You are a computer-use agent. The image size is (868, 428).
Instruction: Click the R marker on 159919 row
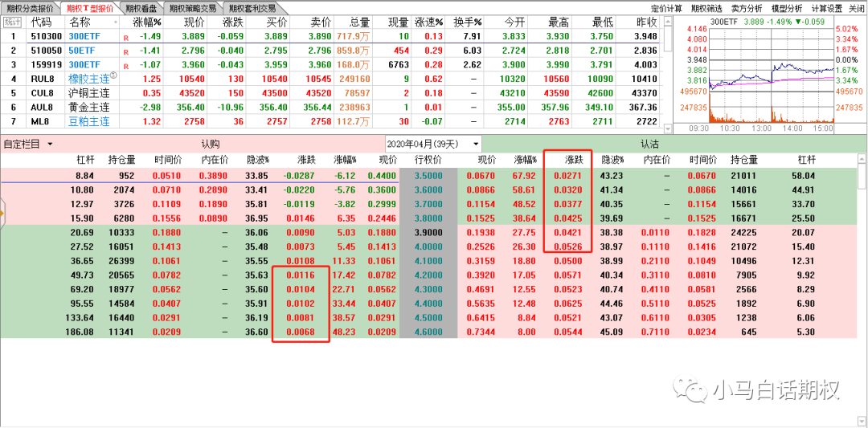[x=126, y=67]
